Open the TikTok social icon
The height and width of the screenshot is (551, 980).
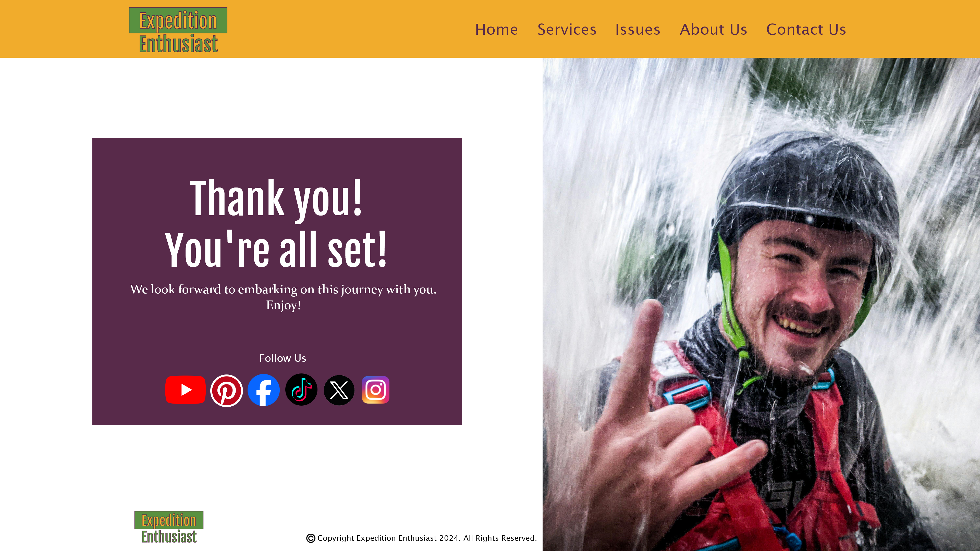(x=301, y=390)
